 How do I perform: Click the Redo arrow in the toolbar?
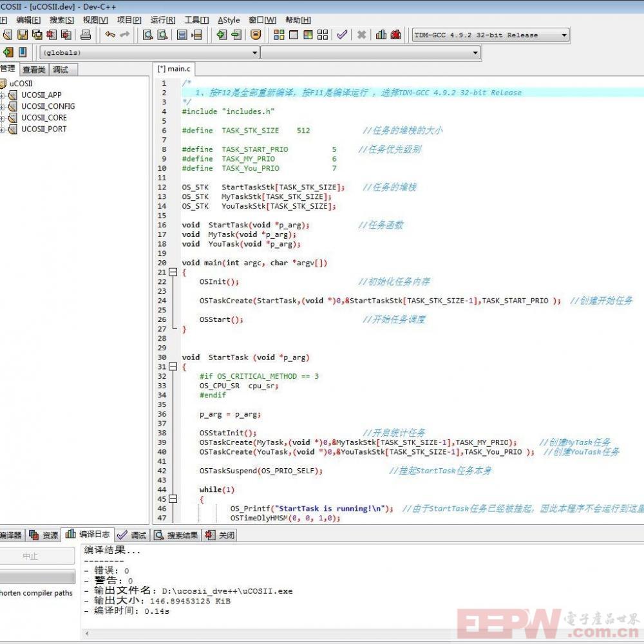click(x=124, y=35)
